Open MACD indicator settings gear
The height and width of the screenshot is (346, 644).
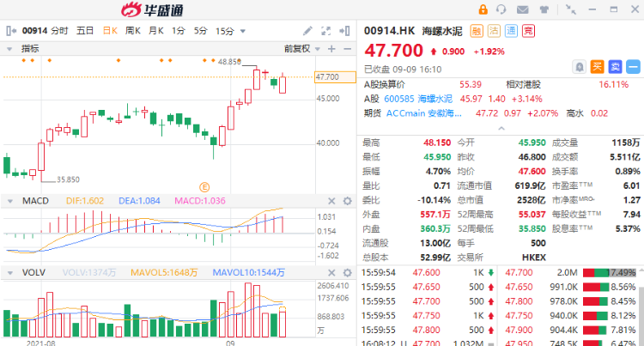click(x=348, y=201)
